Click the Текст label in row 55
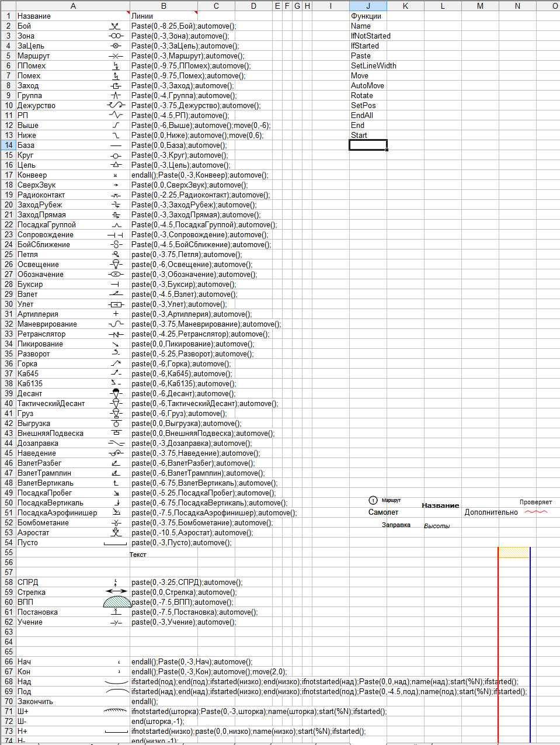The height and width of the screenshot is (745, 560). 138,555
